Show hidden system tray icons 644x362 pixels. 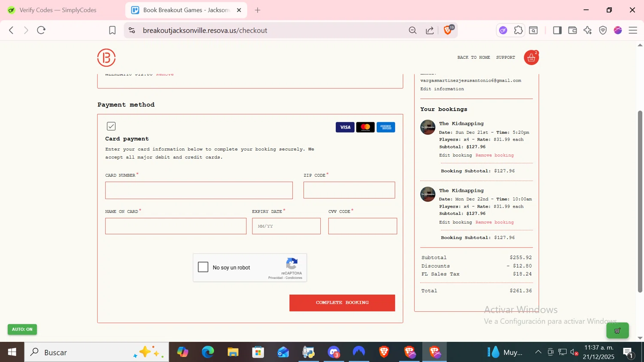[x=538, y=352]
